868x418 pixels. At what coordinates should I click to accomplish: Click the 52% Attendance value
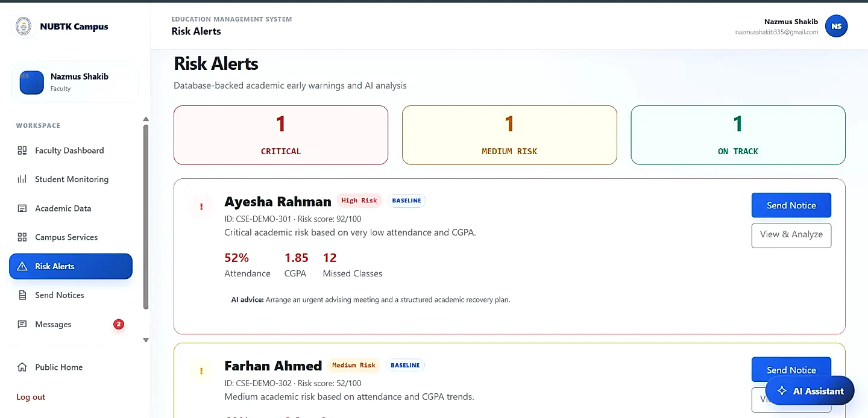236,258
